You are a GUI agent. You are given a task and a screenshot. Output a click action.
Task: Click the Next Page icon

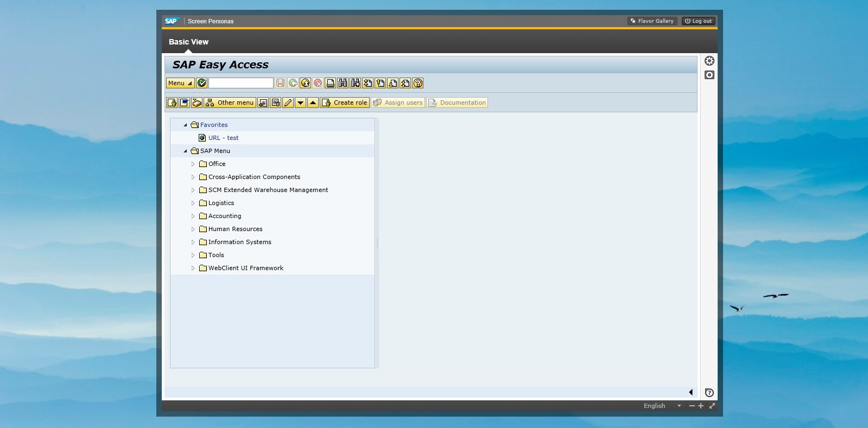point(393,83)
